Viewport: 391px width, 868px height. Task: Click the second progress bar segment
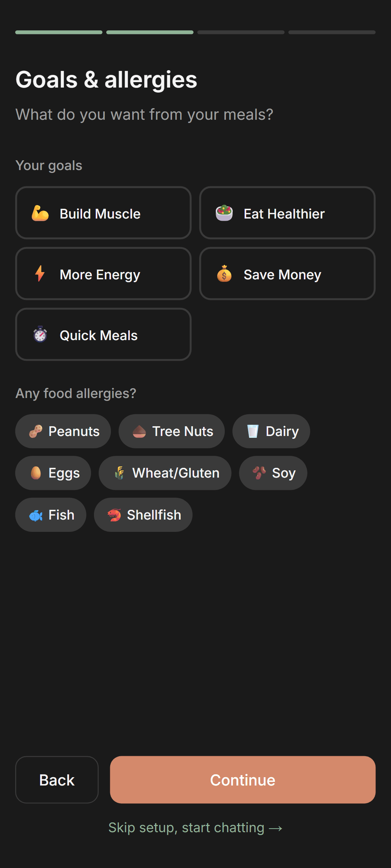tap(150, 32)
